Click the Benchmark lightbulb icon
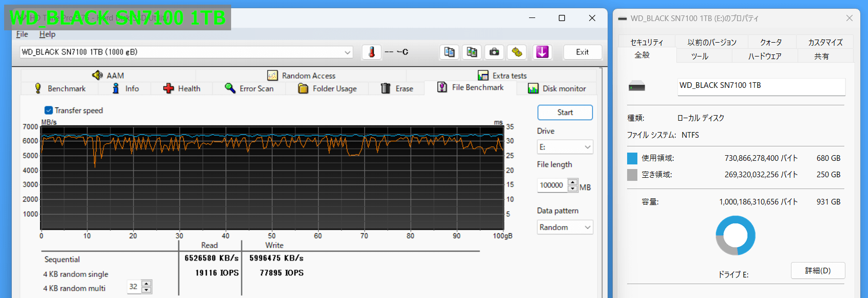 pyautogui.click(x=37, y=88)
